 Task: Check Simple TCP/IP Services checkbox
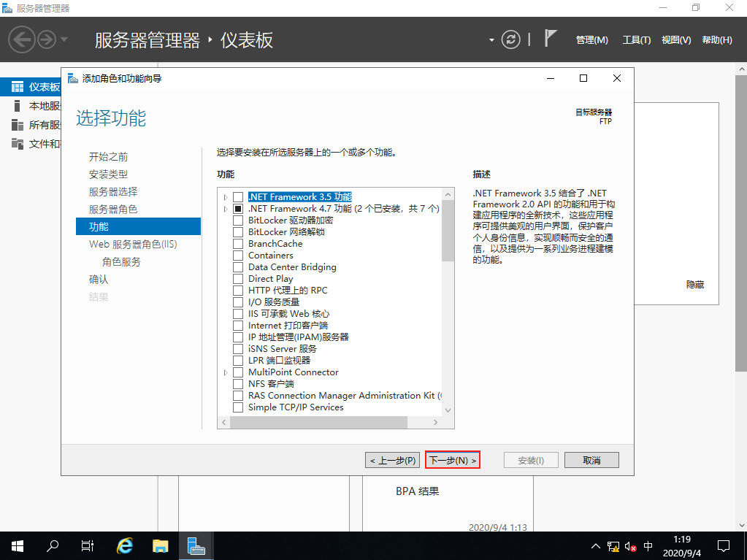pos(238,407)
